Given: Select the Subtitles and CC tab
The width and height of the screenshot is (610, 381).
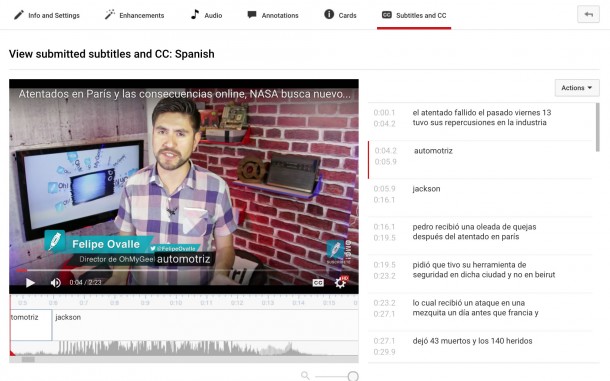Looking at the screenshot, I should (414, 15).
